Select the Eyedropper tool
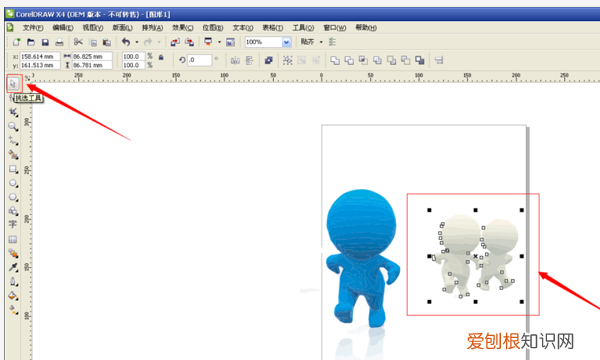 click(x=13, y=267)
